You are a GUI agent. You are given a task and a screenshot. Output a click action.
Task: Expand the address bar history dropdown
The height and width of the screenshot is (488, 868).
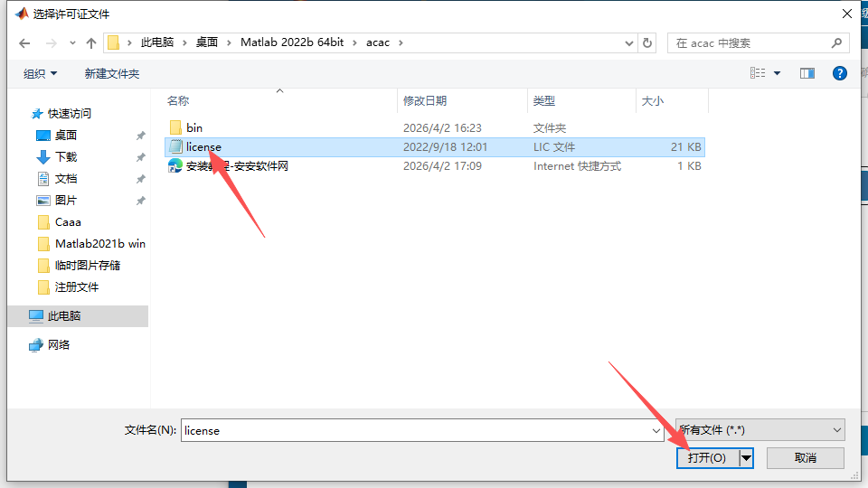[x=629, y=42]
